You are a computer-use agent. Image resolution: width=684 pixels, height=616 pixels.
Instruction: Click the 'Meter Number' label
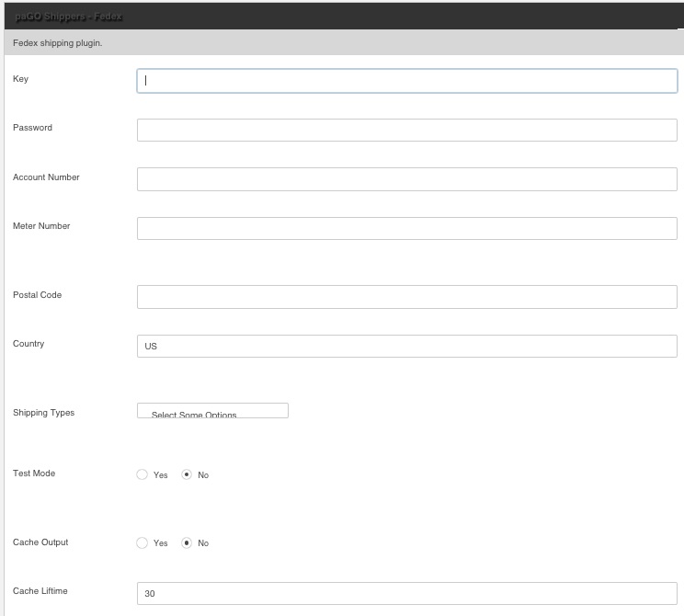coord(41,226)
